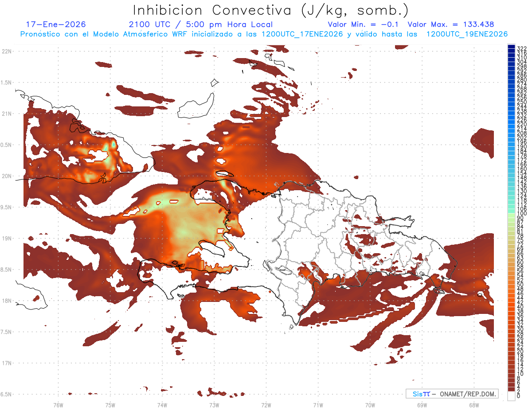Viewport: 532px width, 411px height.
Task: Click the white 0 legend swatch
Action: [511, 396]
